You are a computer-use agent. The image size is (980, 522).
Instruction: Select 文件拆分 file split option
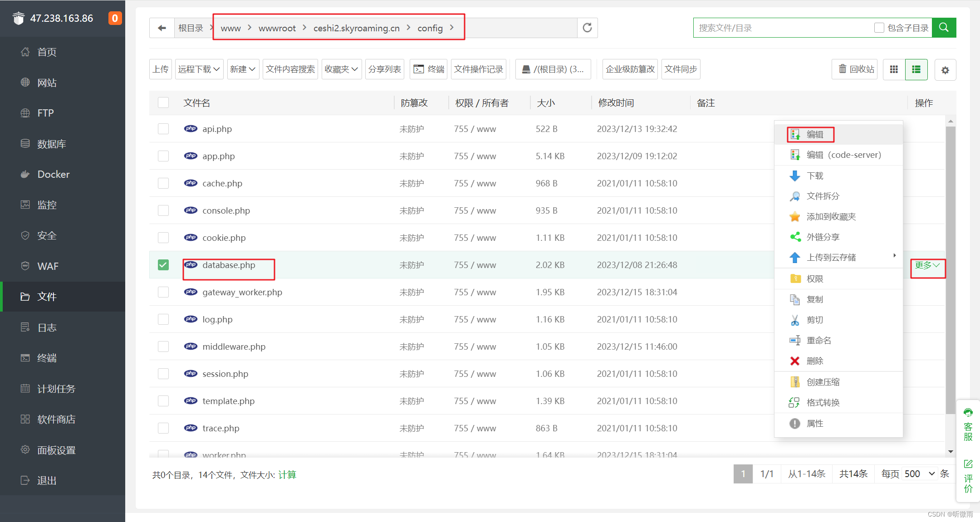tap(838, 196)
